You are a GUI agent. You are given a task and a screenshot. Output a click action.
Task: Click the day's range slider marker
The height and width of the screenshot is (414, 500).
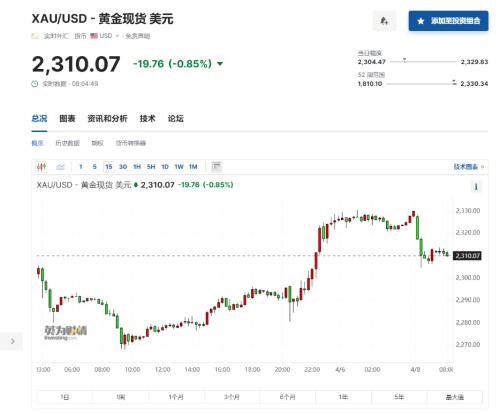[404, 60]
